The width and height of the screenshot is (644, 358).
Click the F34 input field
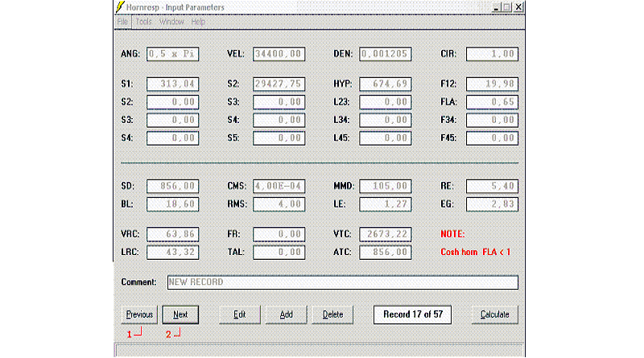point(492,120)
